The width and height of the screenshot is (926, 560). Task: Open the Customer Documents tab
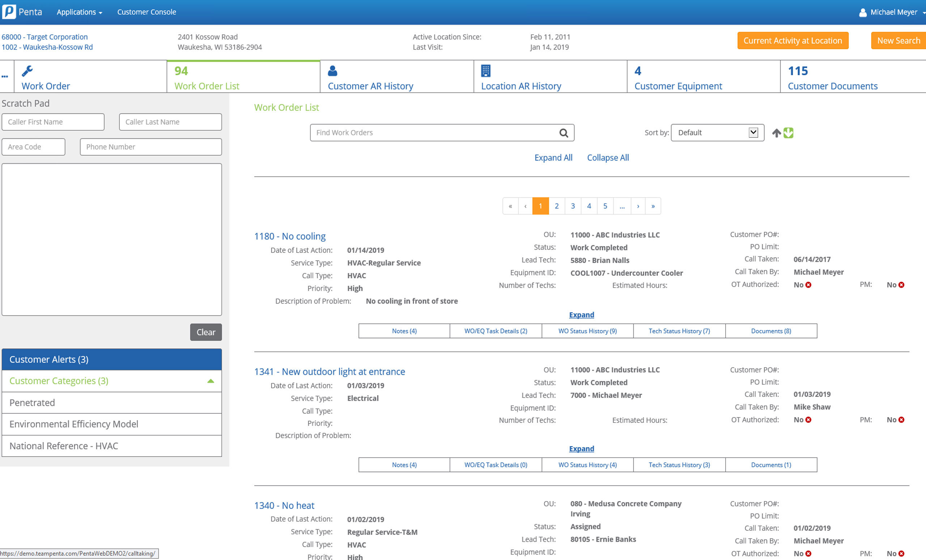tap(832, 86)
